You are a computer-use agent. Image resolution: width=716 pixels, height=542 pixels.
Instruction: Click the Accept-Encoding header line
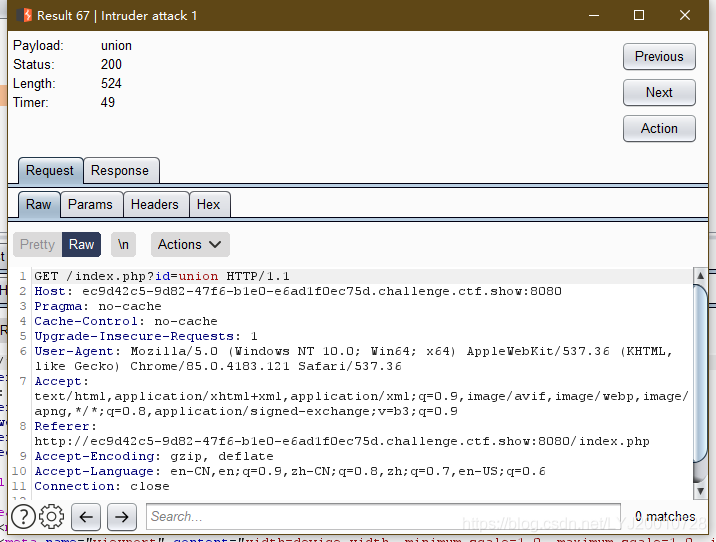point(154,456)
